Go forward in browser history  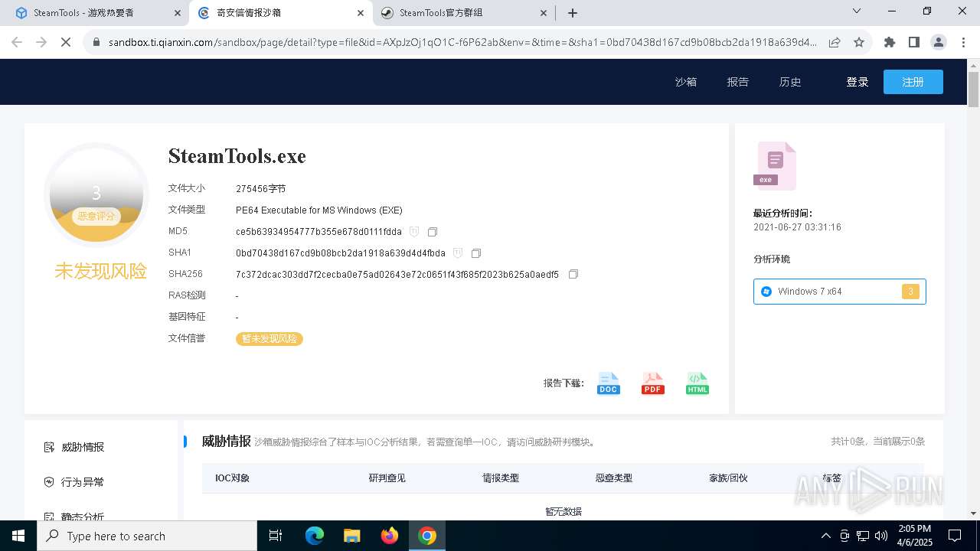(41, 43)
